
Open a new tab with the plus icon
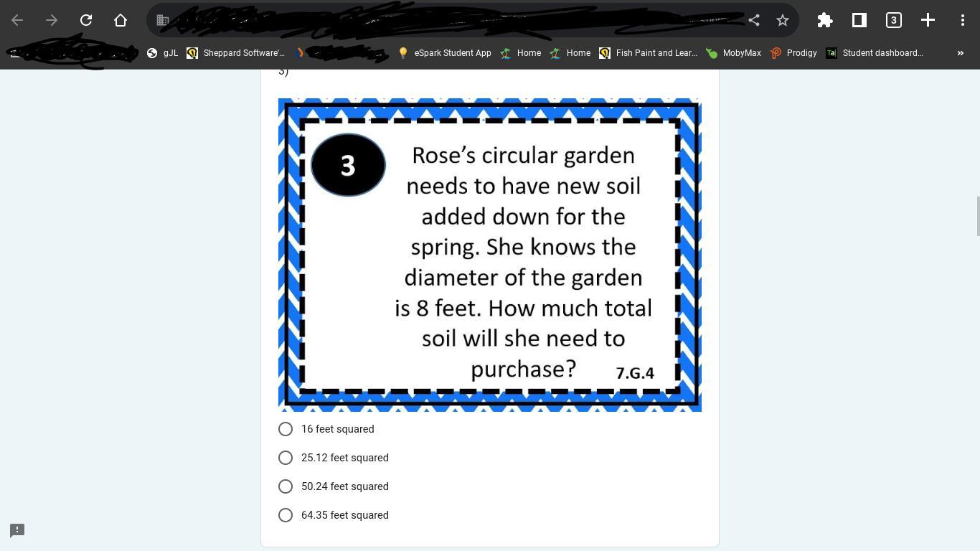[928, 20]
